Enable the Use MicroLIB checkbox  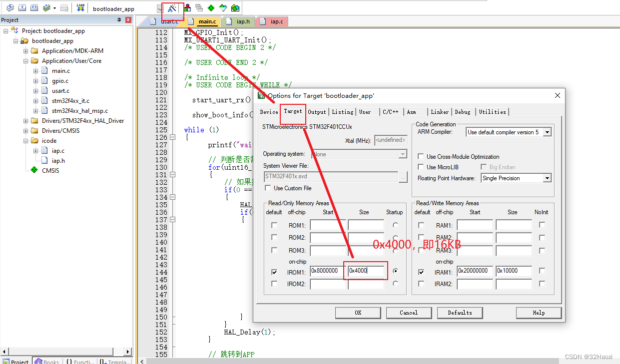421,167
